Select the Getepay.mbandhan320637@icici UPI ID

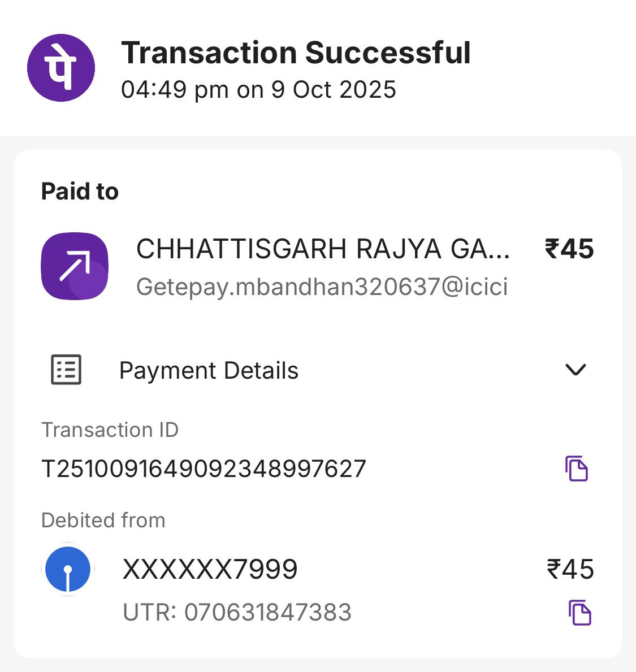[322, 287]
